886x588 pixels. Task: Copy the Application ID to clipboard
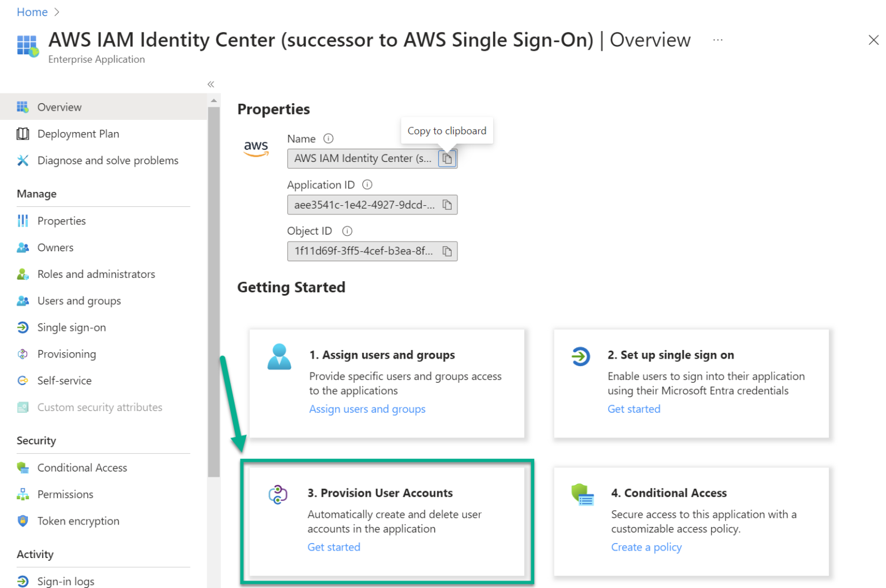pyautogui.click(x=448, y=205)
